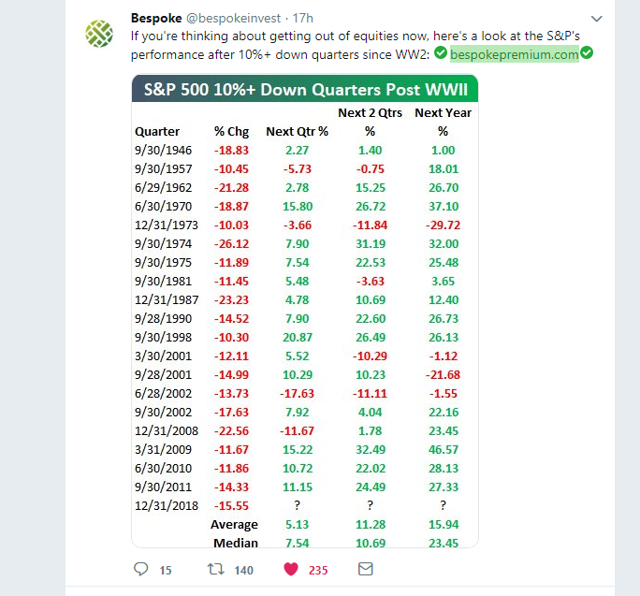Click the Bespoke green logo avatar
Image resolution: width=640 pixels, height=596 pixels.
[100, 33]
